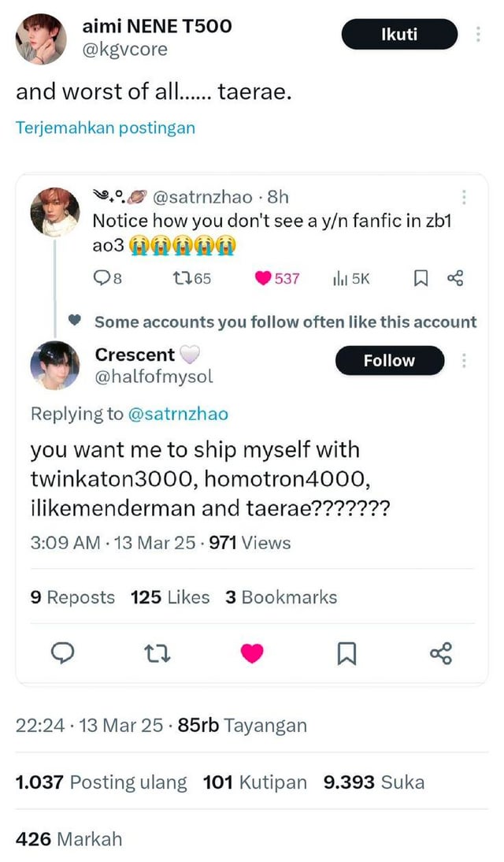View analytics icon showing 5K views
Viewport: 504px width, 862px height.
[x=351, y=278]
